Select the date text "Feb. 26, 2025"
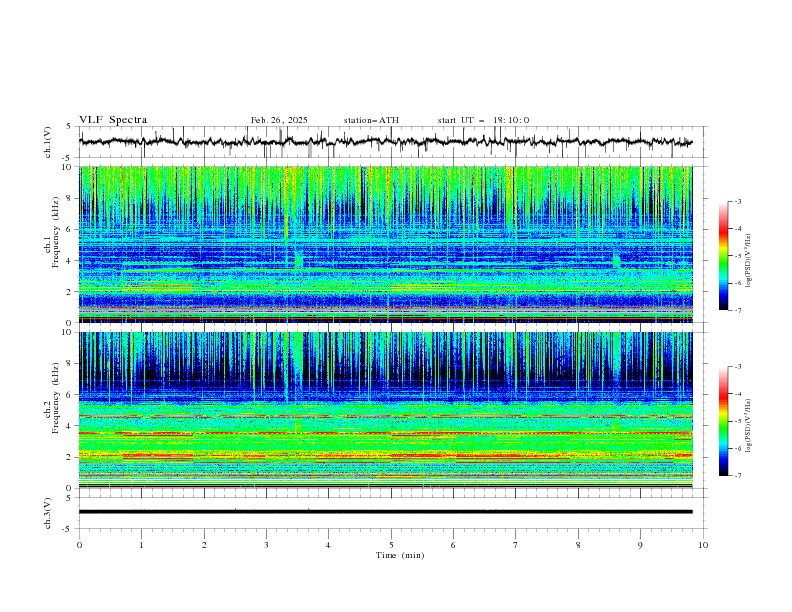This screenshot has height=612, width=792. click(279, 120)
